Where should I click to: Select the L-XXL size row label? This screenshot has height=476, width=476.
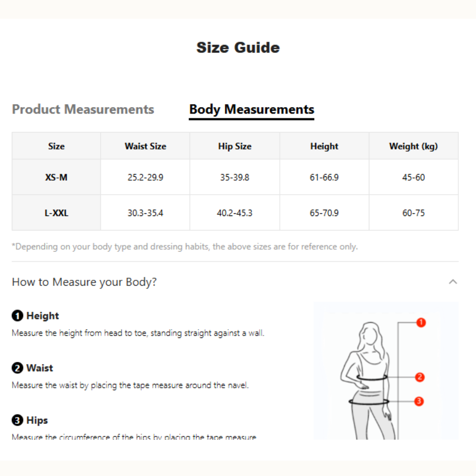coord(56,213)
